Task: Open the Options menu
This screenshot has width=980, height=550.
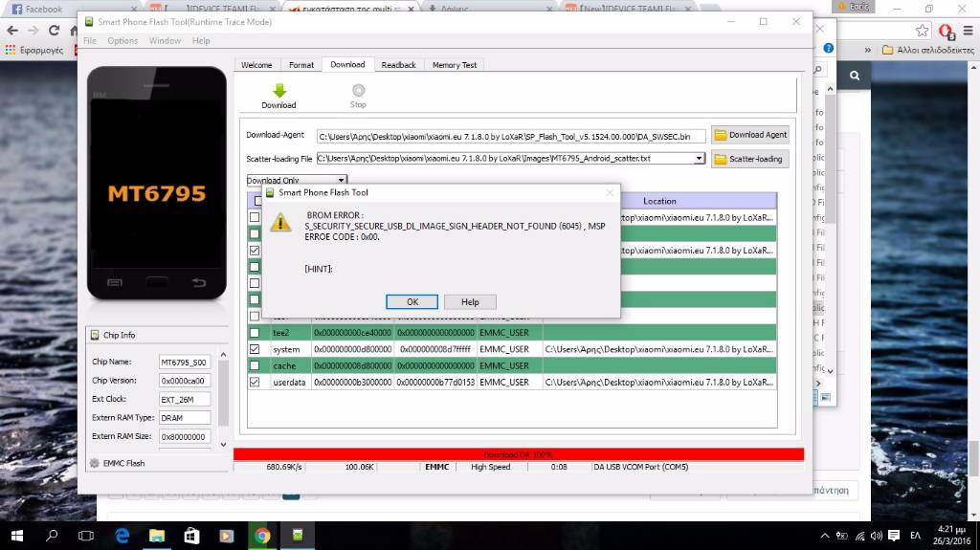Action: (x=122, y=40)
